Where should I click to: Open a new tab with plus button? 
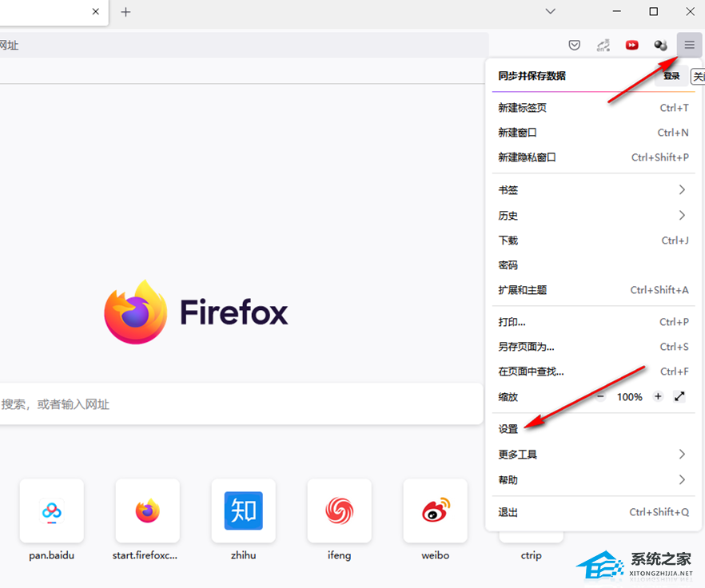coord(126,12)
